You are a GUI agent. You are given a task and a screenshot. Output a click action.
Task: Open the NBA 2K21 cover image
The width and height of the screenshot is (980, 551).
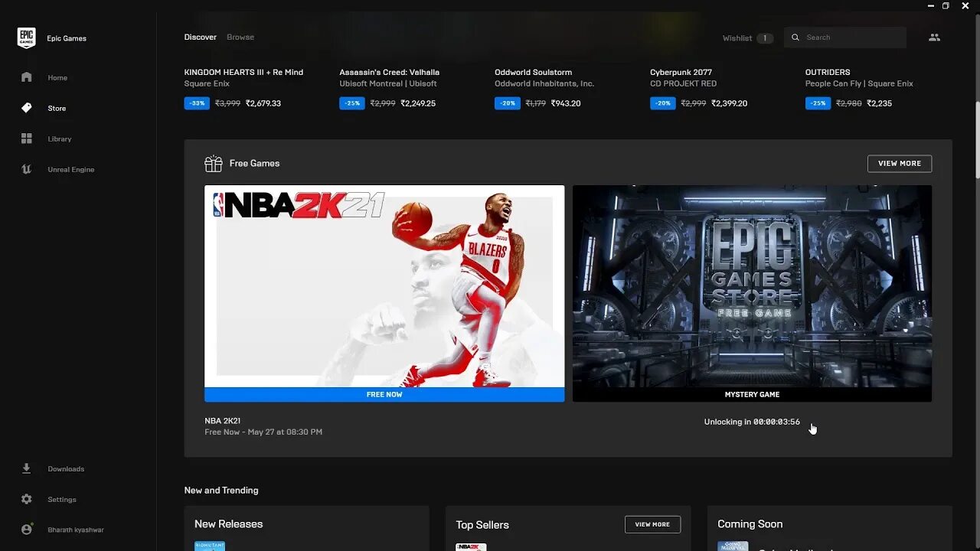(x=384, y=286)
